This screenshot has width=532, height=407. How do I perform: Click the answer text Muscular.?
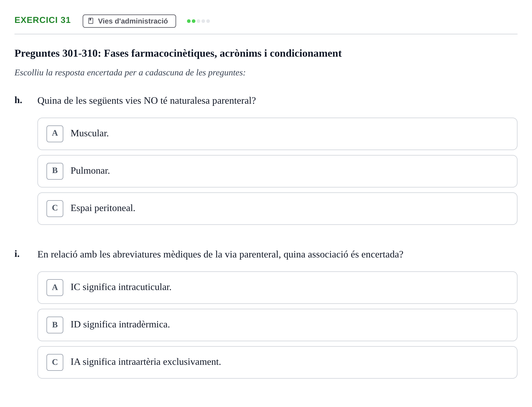click(x=90, y=133)
